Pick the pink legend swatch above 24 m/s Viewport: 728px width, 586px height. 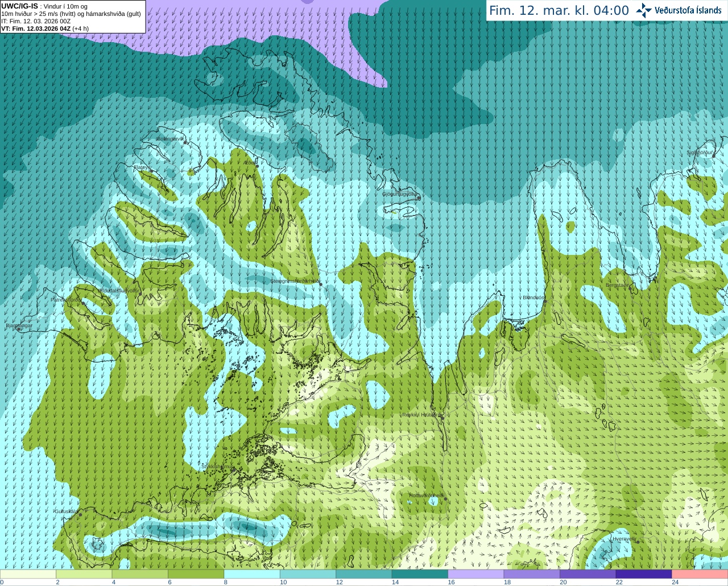pyautogui.click(x=700, y=574)
